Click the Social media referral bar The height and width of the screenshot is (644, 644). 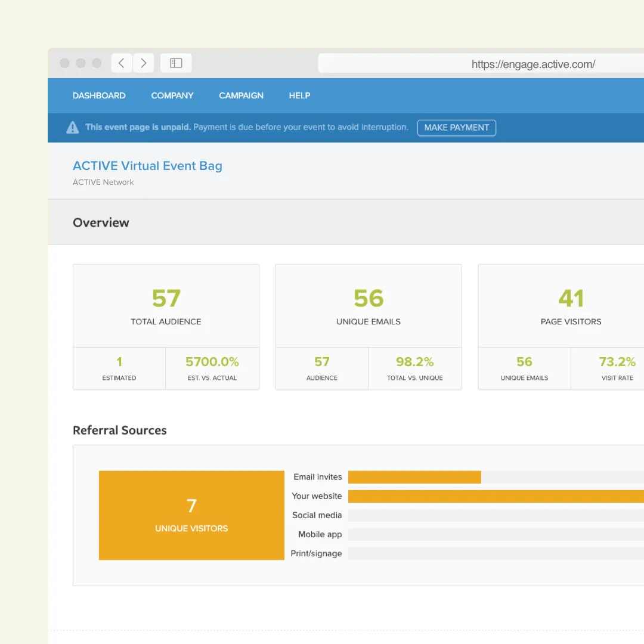click(495, 515)
